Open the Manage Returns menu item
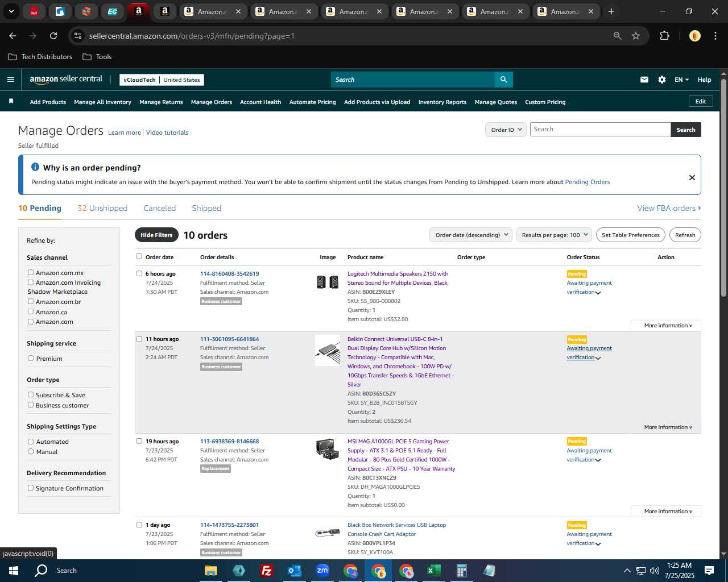Image resolution: width=728 pixels, height=582 pixels. 161,102
